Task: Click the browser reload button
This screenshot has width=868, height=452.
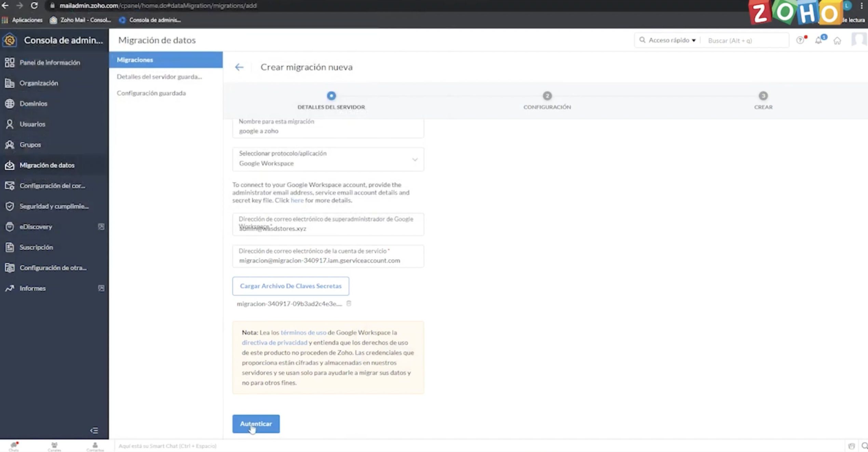Action: coord(34,5)
